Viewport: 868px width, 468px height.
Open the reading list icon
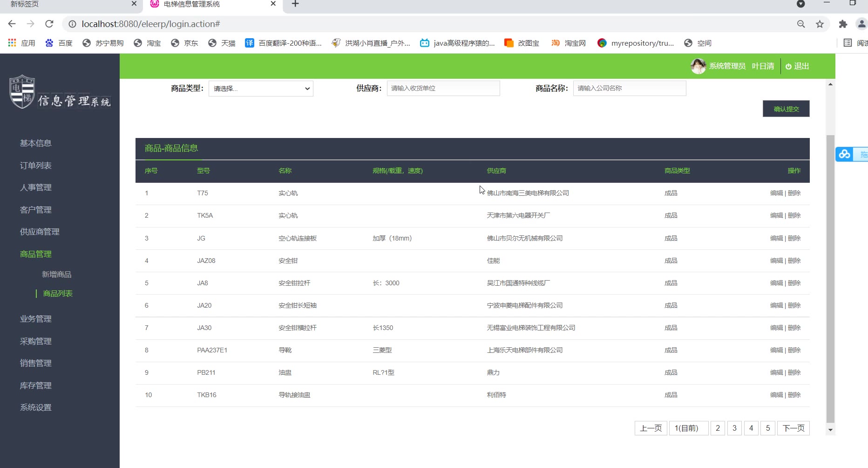tap(848, 43)
